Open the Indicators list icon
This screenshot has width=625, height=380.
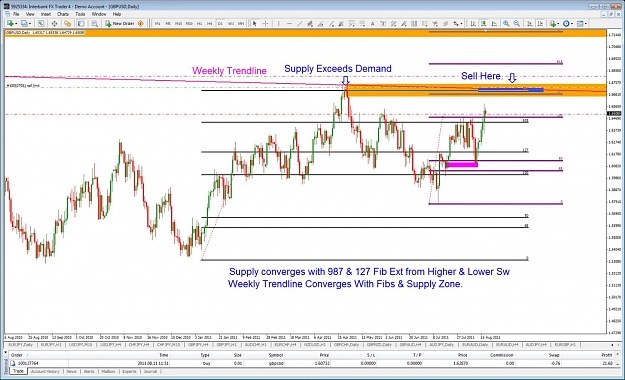[x=553, y=24]
